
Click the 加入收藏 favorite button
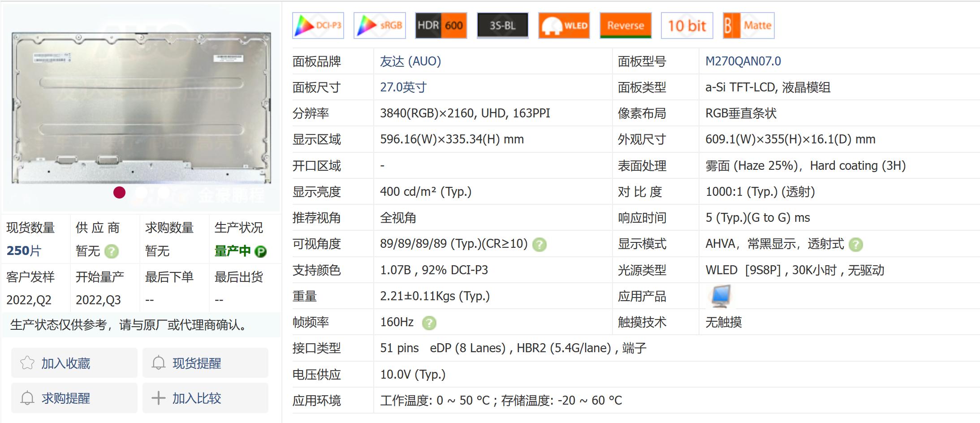tap(74, 363)
